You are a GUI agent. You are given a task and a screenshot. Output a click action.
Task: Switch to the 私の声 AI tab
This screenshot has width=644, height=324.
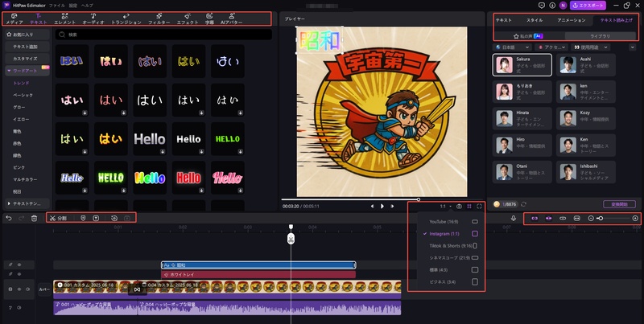coord(529,36)
